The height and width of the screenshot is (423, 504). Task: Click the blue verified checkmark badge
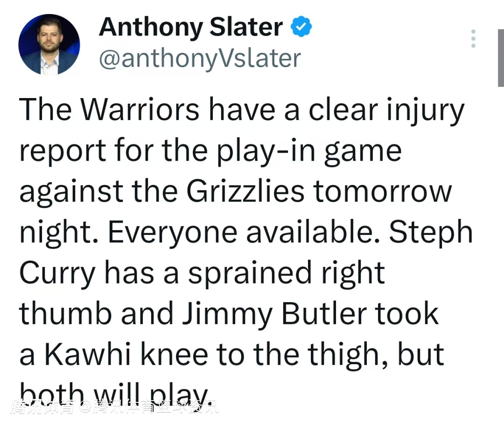(x=301, y=28)
